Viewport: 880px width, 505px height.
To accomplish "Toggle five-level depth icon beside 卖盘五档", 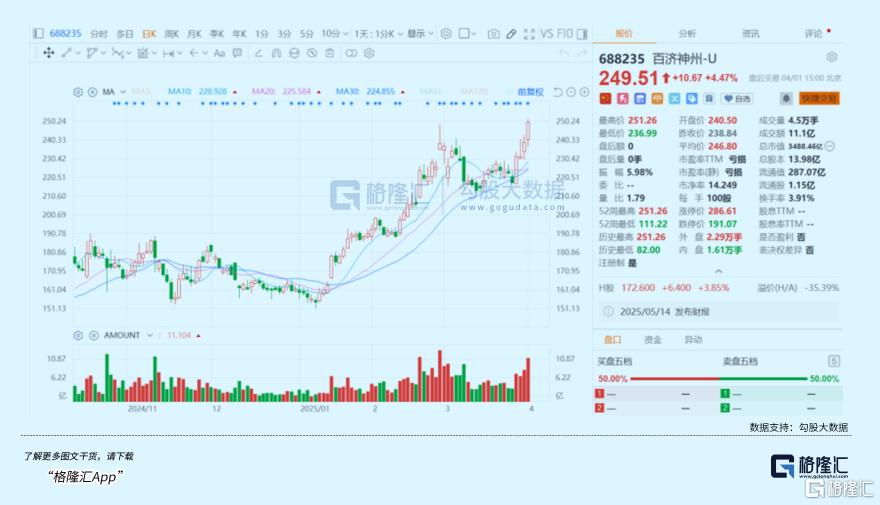I will [x=833, y=361].
